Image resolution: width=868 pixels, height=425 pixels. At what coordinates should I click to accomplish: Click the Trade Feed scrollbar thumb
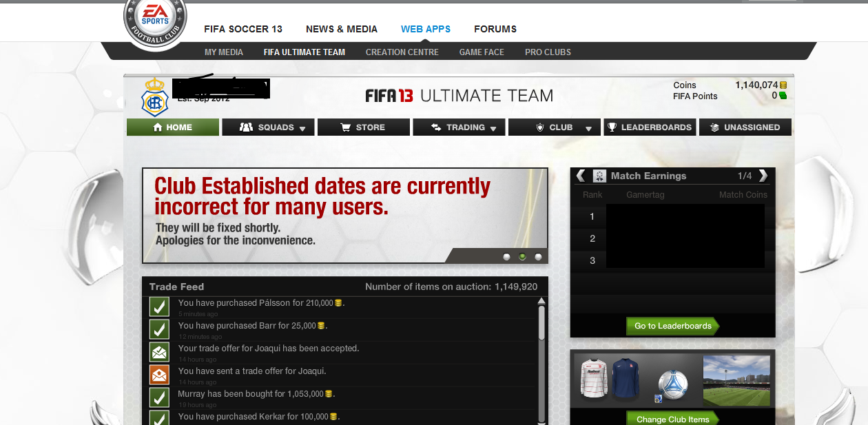(x=541, y=323)
